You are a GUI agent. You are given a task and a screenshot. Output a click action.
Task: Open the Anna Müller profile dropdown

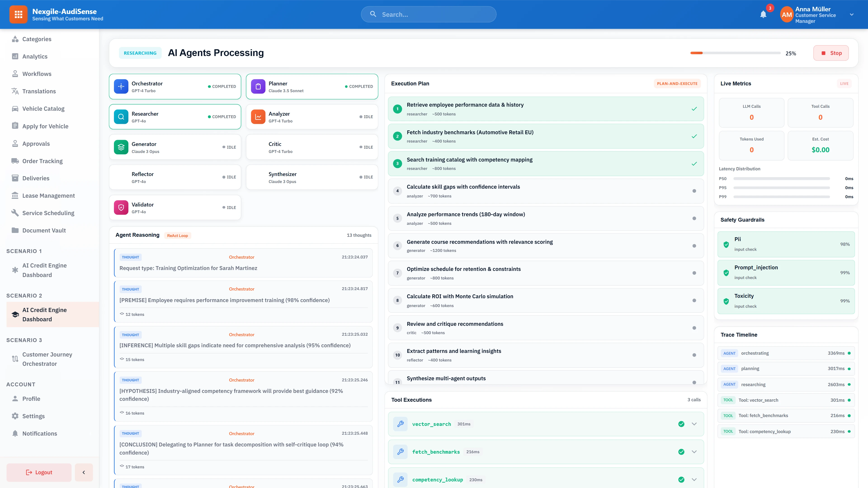(x=852, y=14)
